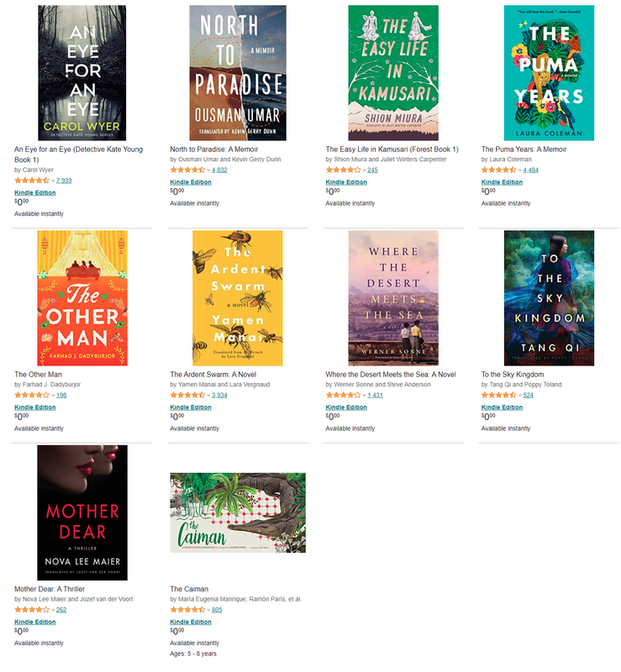Viewport: 621px width, 672px height.
Task: View the 1,431 ratings for Werner Sonne novel
Action: click(x=376, y=395)
